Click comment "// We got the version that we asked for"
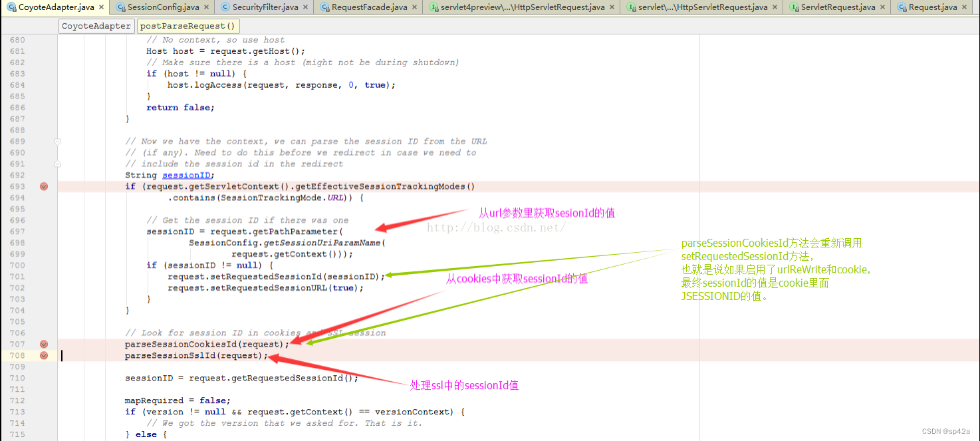The image size is (980, 441). pyautogui.click(x=285, y=423)
